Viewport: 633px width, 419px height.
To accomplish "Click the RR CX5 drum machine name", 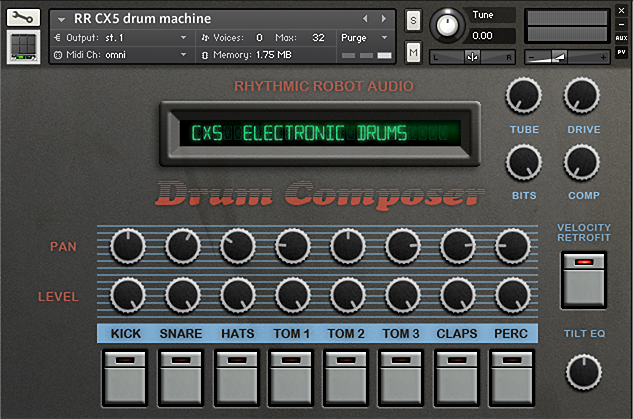I will pos(143,19).
